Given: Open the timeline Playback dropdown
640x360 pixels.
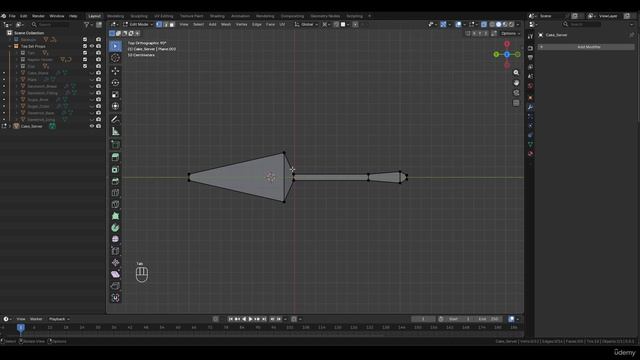Looking at the screenshot, I should [59, 319].
